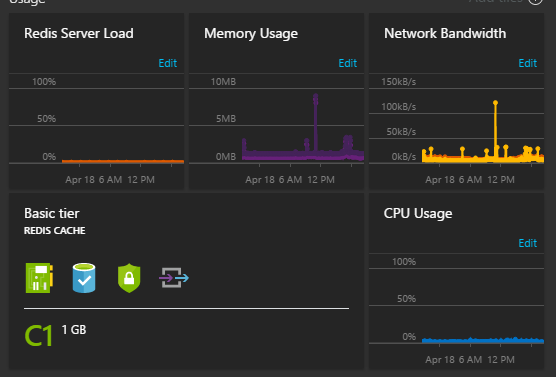Click the green memory chip icon
This screenshot has height=377, width=556.
39,278
